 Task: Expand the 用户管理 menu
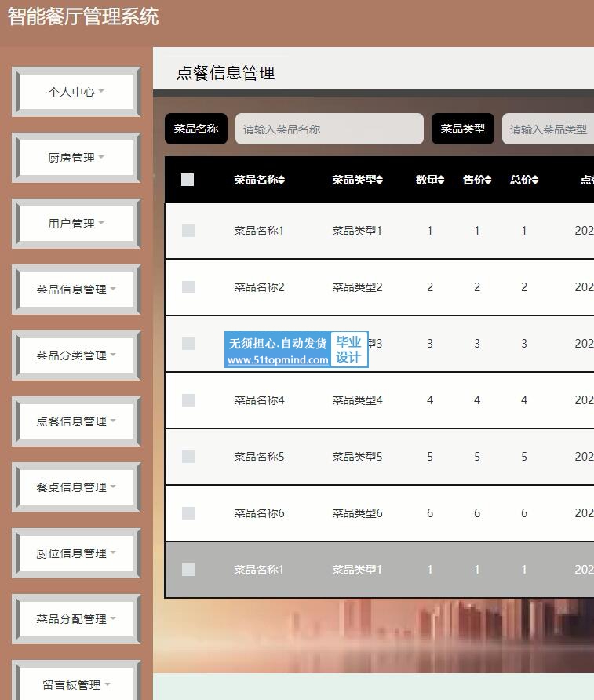pos(76,223)
